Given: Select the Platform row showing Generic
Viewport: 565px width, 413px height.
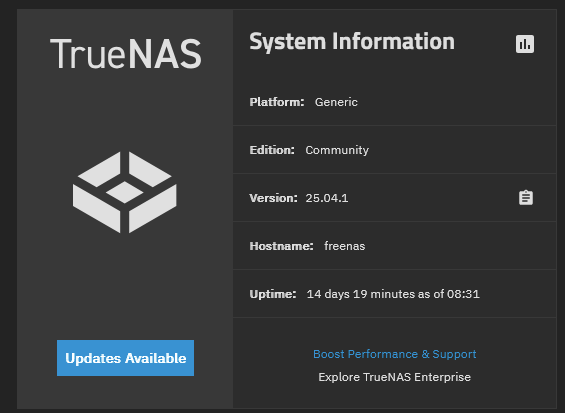Looking at the screenshot, I should tap(395, 102).
